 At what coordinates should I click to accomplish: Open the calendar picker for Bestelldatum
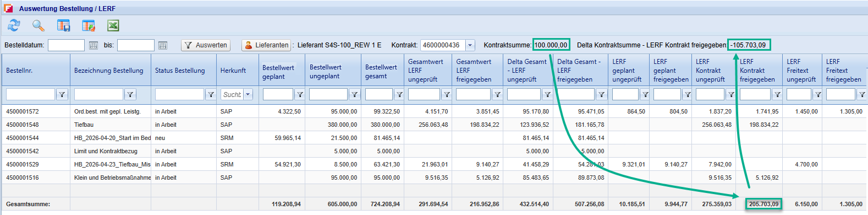pyautogui.click(x=93, y=45)
